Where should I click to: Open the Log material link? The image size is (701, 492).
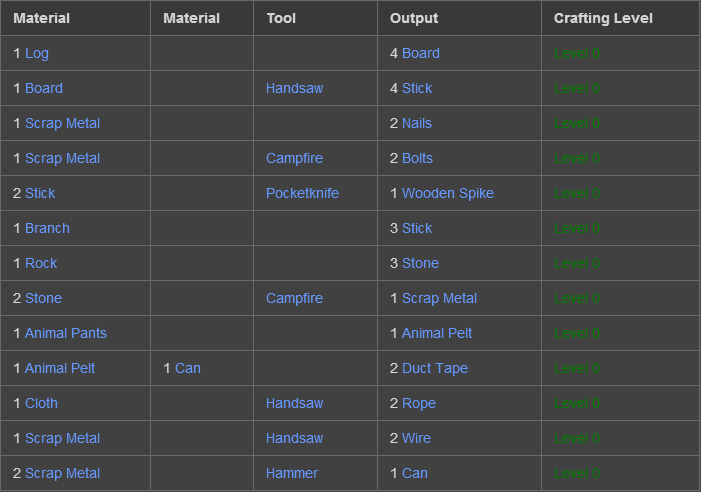point(36,53)
